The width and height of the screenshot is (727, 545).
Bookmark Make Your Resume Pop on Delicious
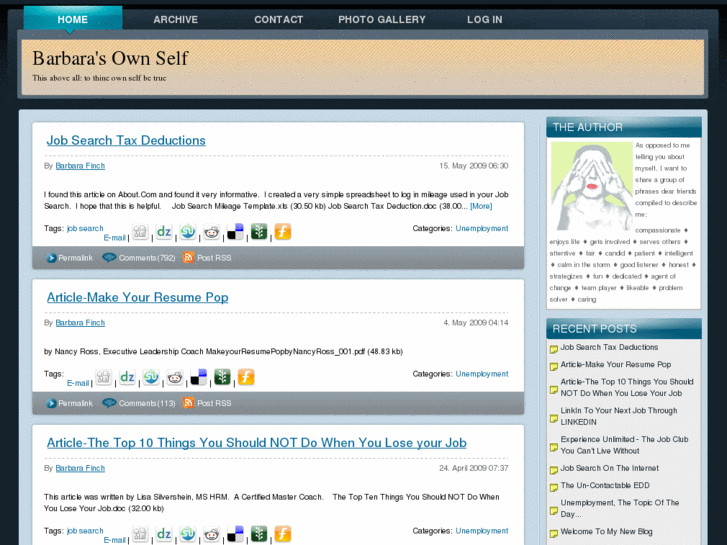pyautogui.click(x=198, y=377)
